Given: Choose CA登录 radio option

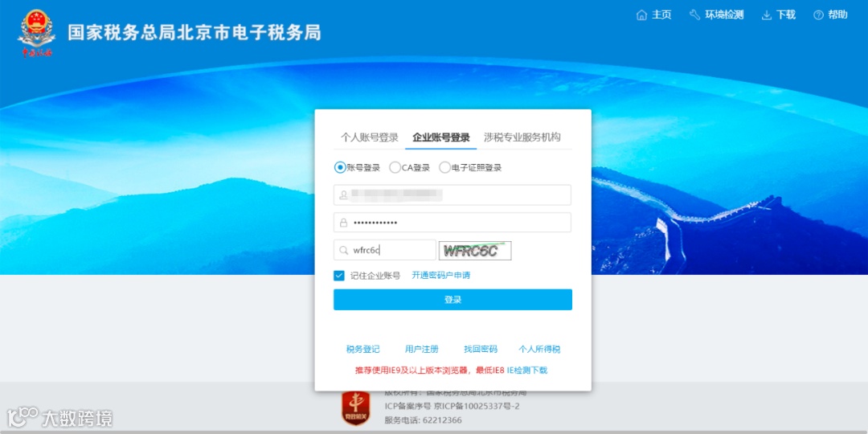Looking at the screenshot, I should (395, 167).
